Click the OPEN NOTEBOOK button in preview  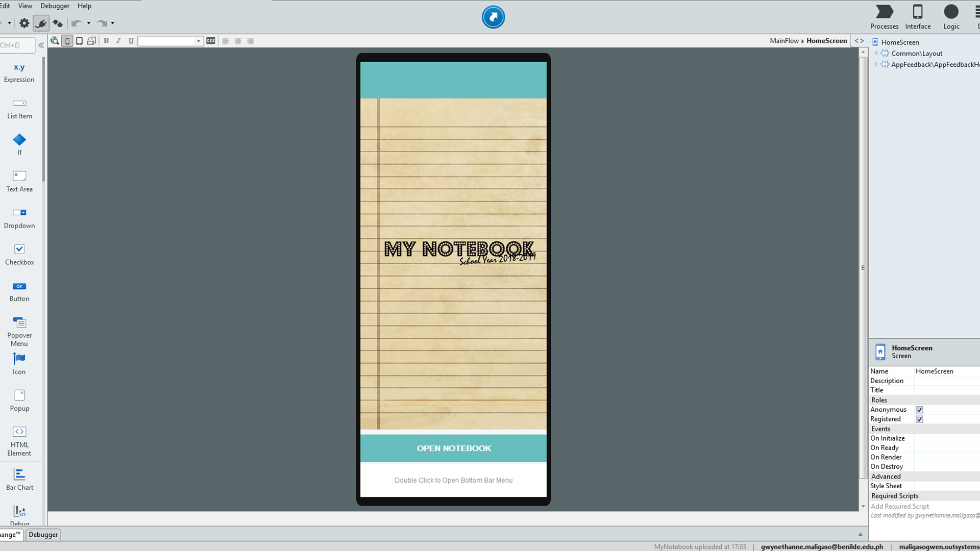click(x=453, y=448)
